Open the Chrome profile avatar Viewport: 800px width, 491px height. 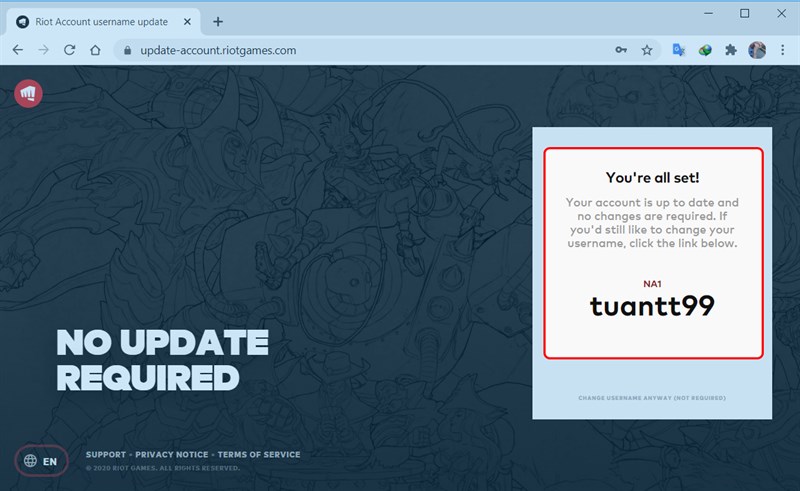(757, 50)
